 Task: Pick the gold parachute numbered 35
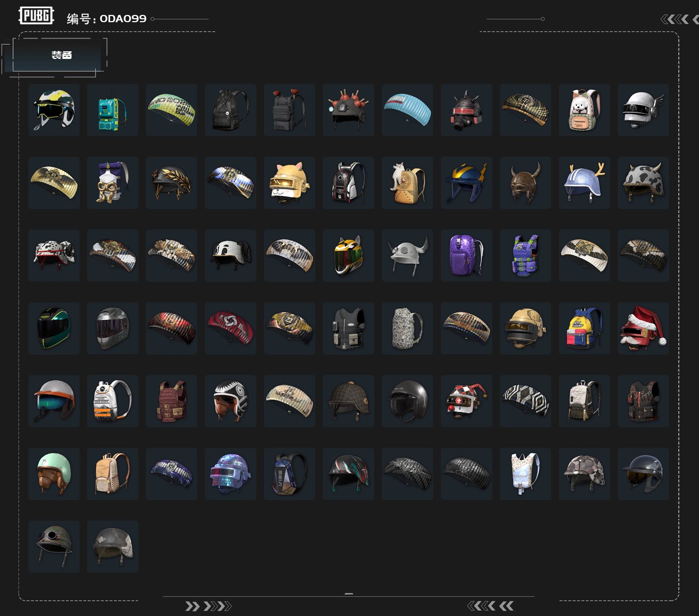click(54, 183)
